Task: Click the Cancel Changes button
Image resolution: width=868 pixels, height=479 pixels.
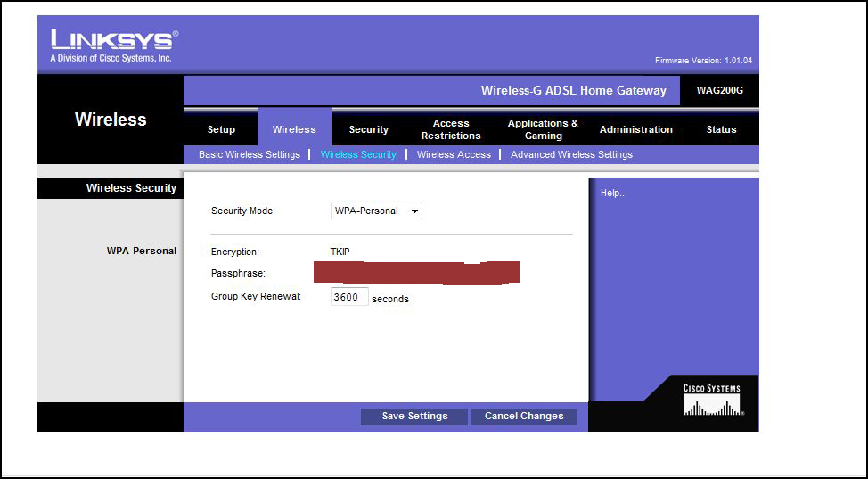Action: [524, 417]
